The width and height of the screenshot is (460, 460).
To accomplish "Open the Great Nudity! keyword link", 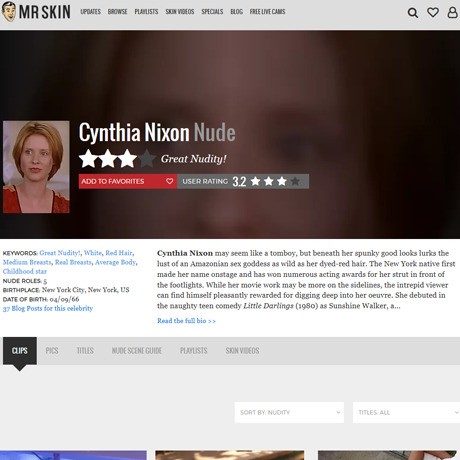I will (60, 253).
